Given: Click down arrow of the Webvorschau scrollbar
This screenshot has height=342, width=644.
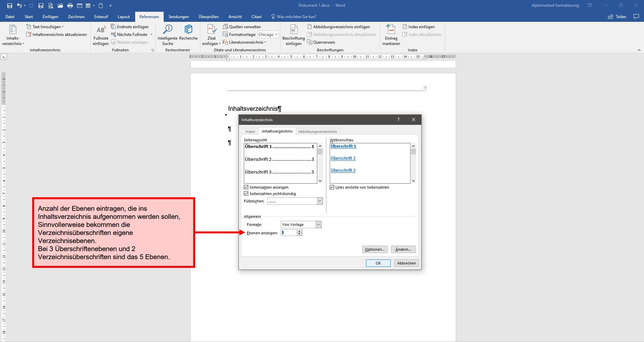Looking at the screenshot, I should (413, 181).
